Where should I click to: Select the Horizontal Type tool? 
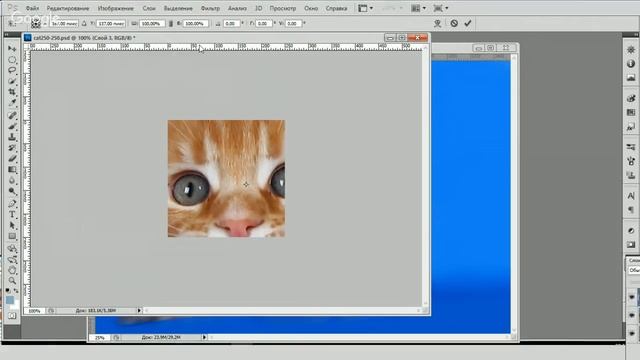12,214
